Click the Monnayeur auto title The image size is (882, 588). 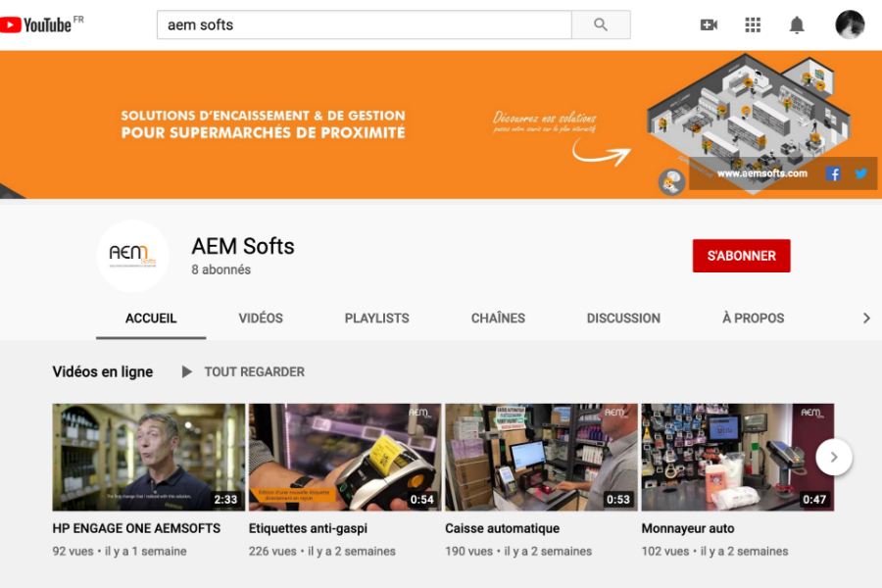point(688,528)
